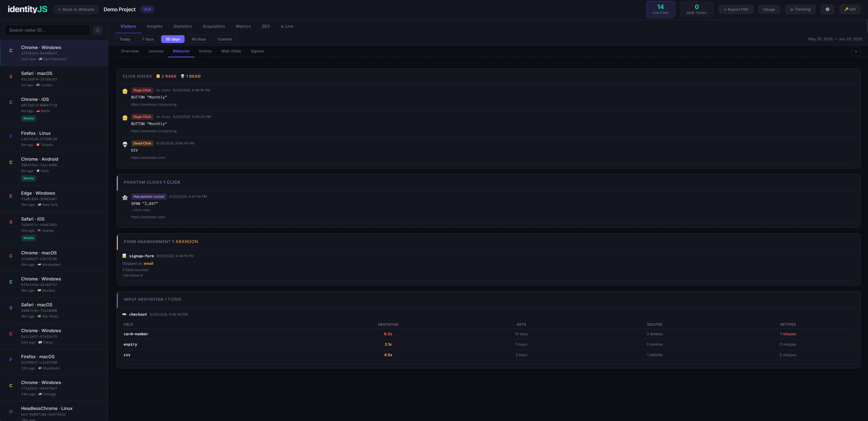Click Export PDF button

click(x=736, y=9)
